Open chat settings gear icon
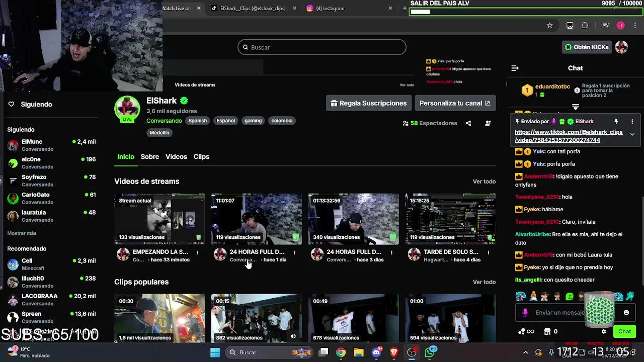644x362 pixels. click(604, 332)
